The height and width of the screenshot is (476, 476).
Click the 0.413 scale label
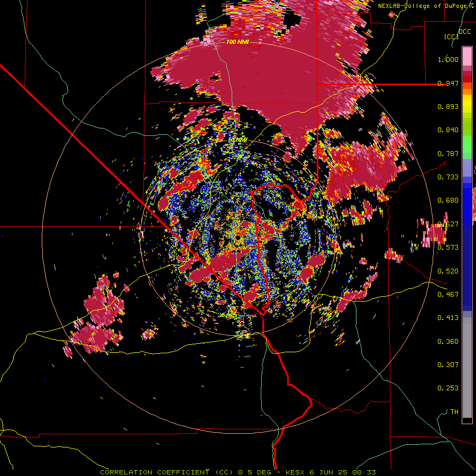tap(448, 318)
